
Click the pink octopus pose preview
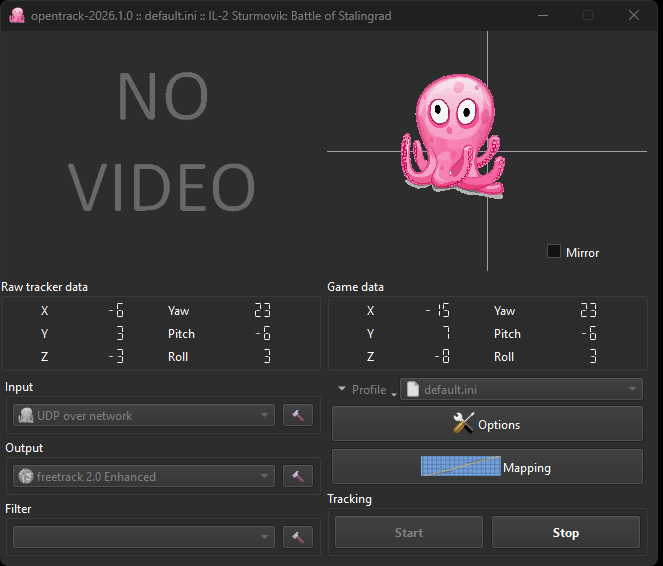(x=453, y=137)
